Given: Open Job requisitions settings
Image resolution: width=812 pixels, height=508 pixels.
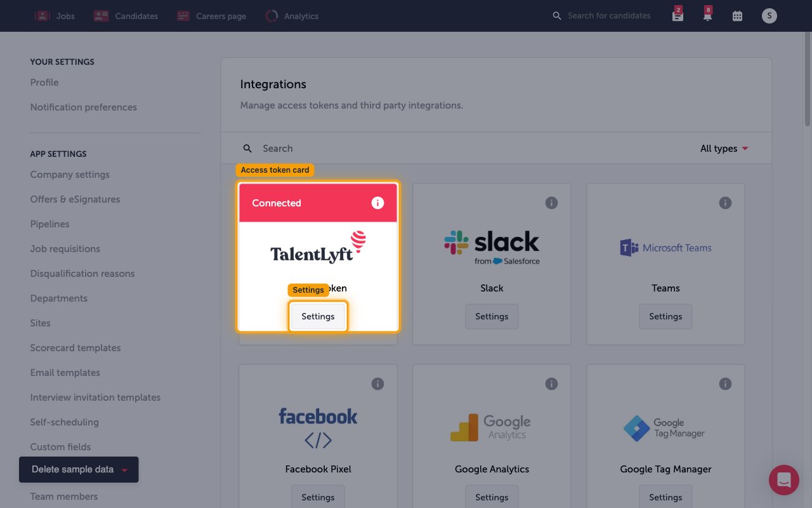Looking at the screenshot, I should click(x=65, y=249).
